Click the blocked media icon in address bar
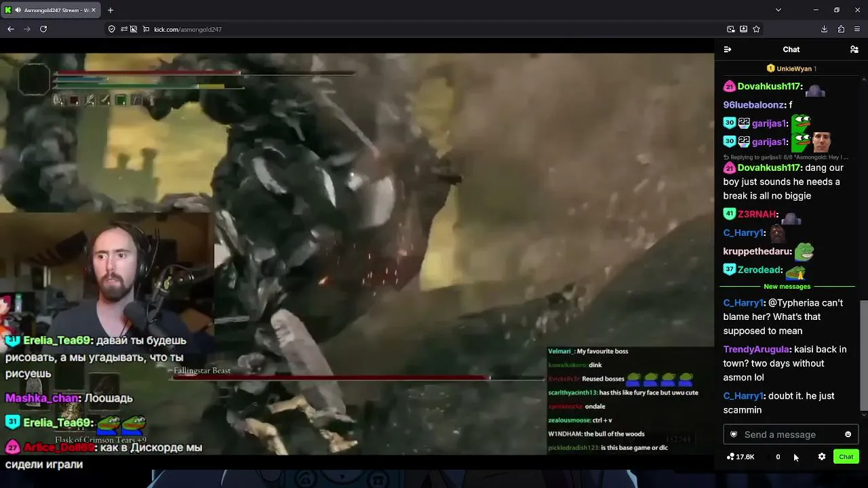868x488 pixels. (x=134, y=29)
